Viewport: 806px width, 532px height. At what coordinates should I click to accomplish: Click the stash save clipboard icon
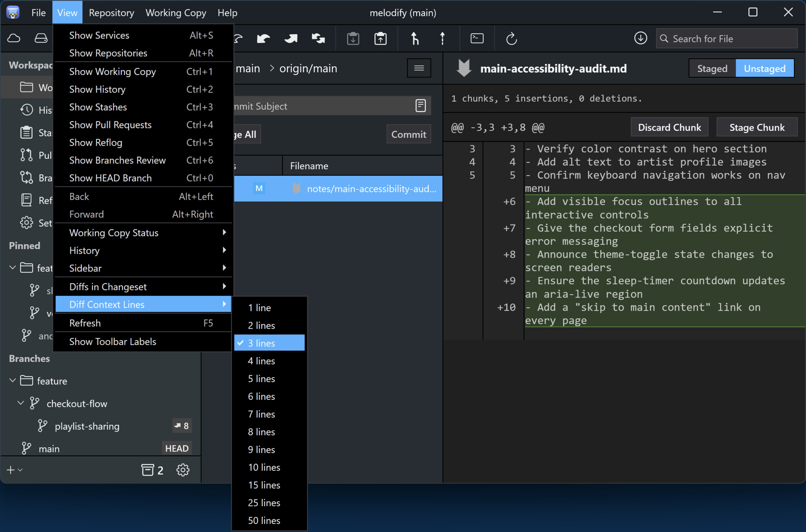(x=353, y=39)
